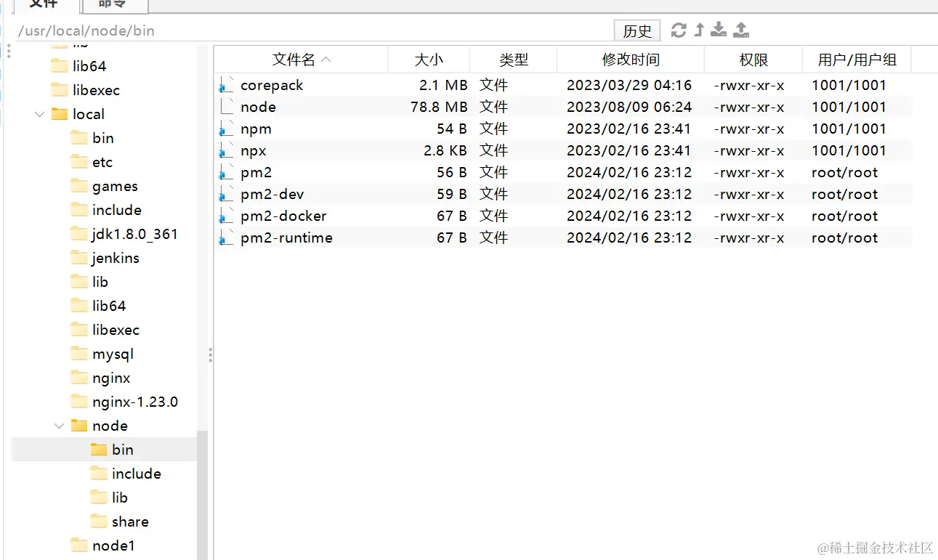Click the mysql folder icon
The width and height of the screenshot is (938, 560).
(x=79, y=354)
